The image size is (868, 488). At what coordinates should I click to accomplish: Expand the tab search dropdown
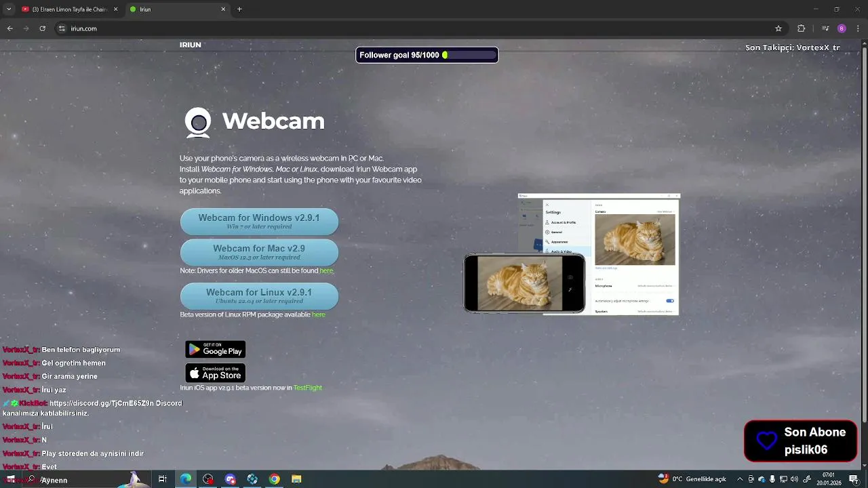pos(8,9)
